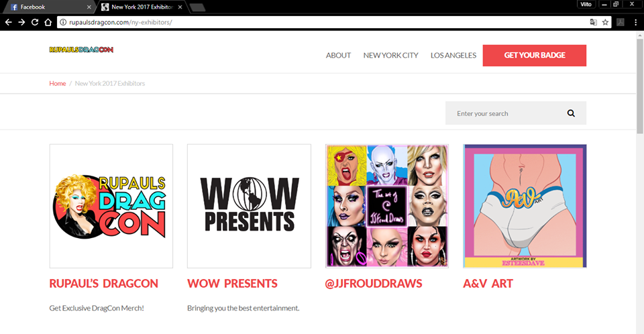This screenshot has height=334, width=644.
Task: Bookmark this page with the star icon
Action: (605, 22)
